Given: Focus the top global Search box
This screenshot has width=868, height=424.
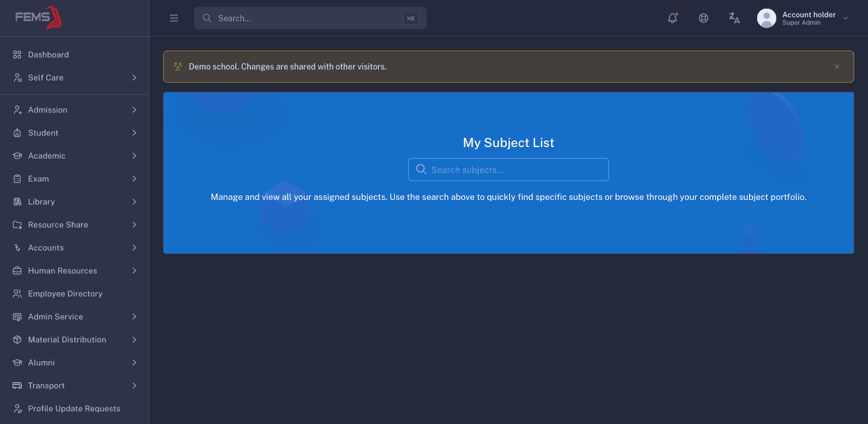Looking at the screenshot, I should pos(311,18).
